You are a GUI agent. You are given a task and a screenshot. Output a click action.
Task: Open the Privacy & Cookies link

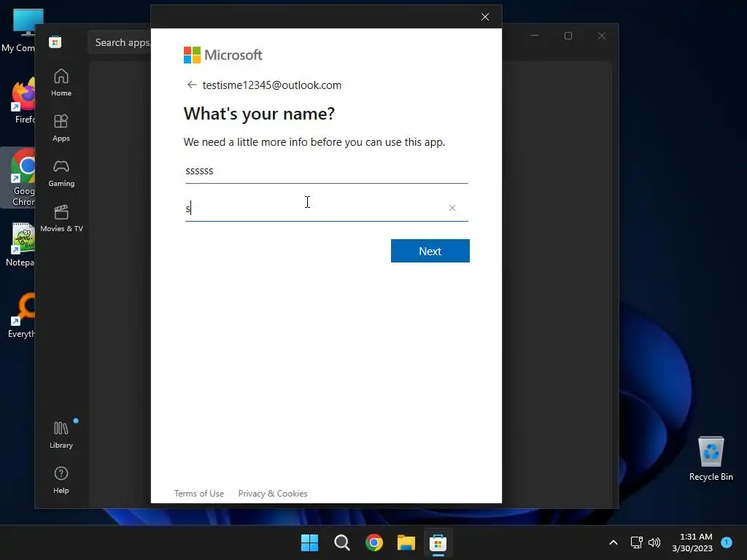point(273,494)
